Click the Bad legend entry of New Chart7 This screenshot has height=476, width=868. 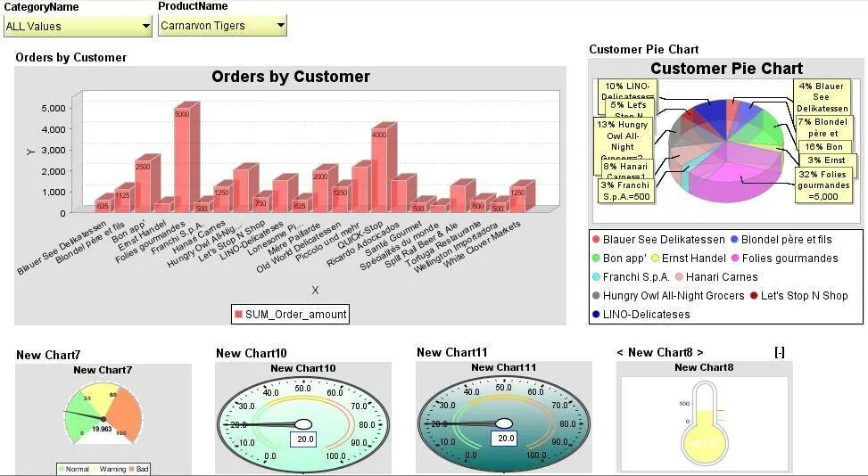(138, 469)
